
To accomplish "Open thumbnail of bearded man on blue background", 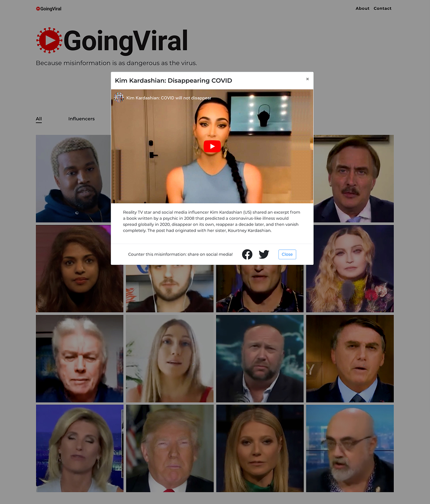I will coord(260,358).
